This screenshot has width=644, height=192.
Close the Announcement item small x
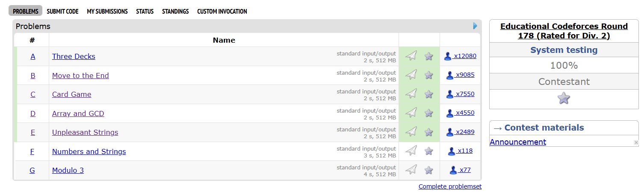pos(636,143)
